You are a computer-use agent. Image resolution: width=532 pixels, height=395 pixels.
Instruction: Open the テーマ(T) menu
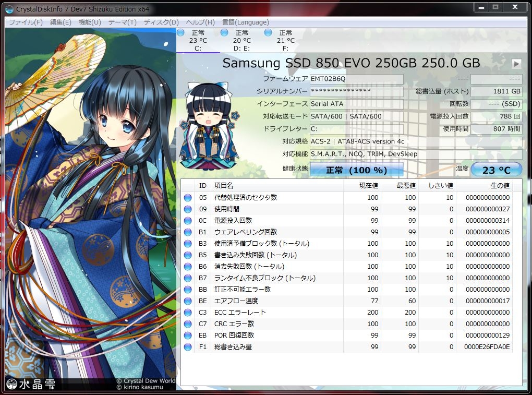(x=122, y=22)
